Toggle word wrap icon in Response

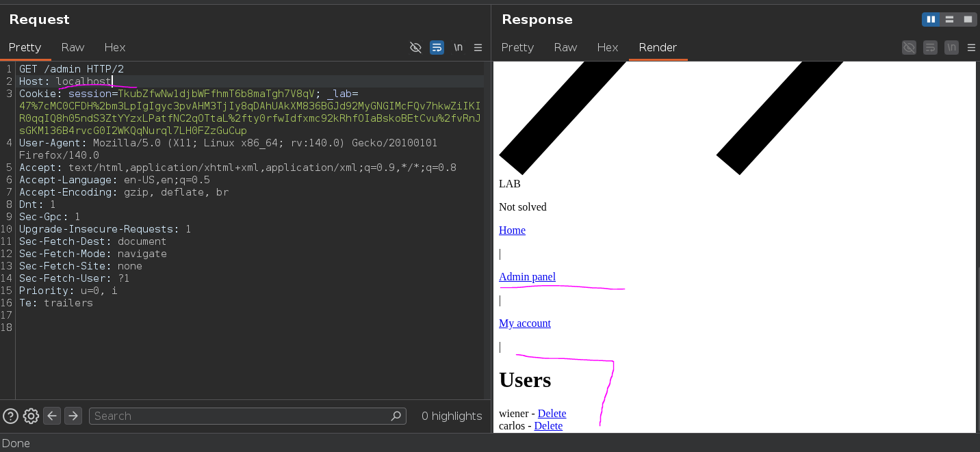pyautogui.click(x=930, y=47)
